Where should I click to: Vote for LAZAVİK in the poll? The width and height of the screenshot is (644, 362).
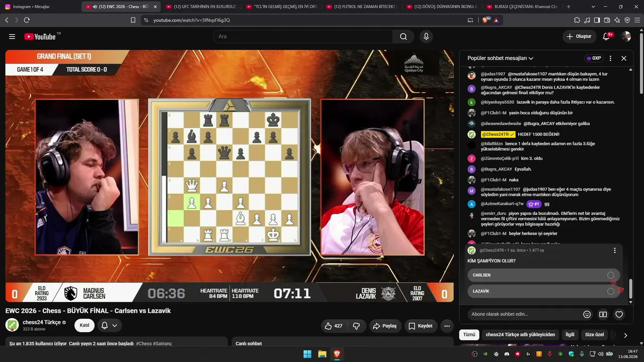coord(543,291)
